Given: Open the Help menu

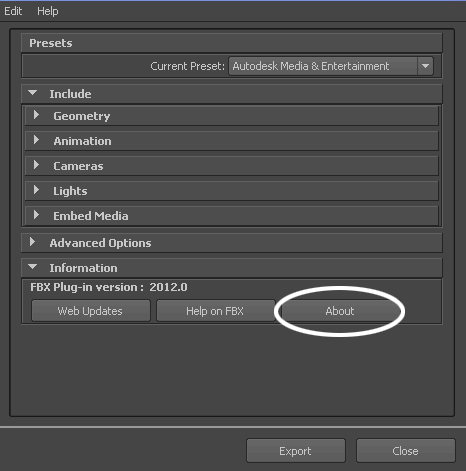Looking at the screenshot, I should [x=48, y=11].
